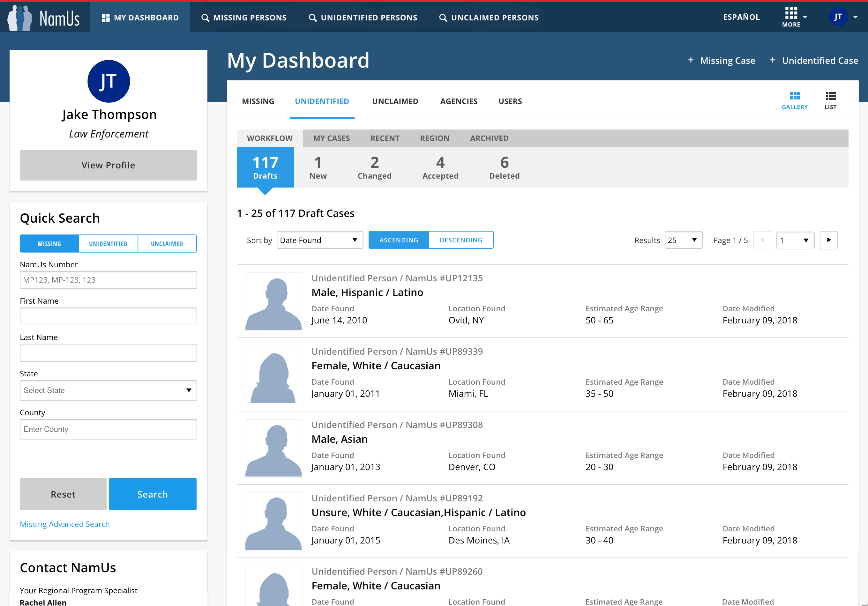Click the 'Rachel Allen' contact name

tap(43, 602)
